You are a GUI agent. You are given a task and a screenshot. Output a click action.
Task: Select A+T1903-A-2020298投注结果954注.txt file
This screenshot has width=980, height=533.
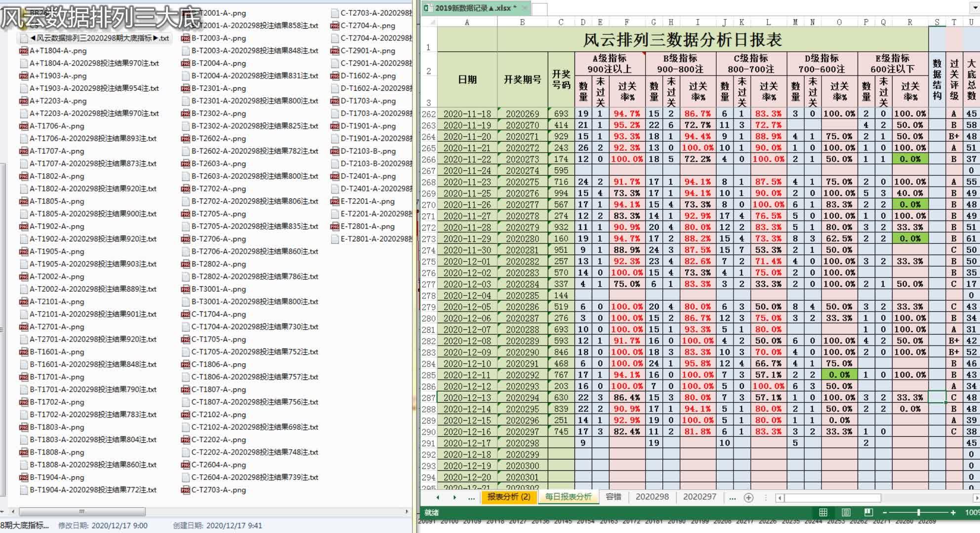tap(89, 88)
